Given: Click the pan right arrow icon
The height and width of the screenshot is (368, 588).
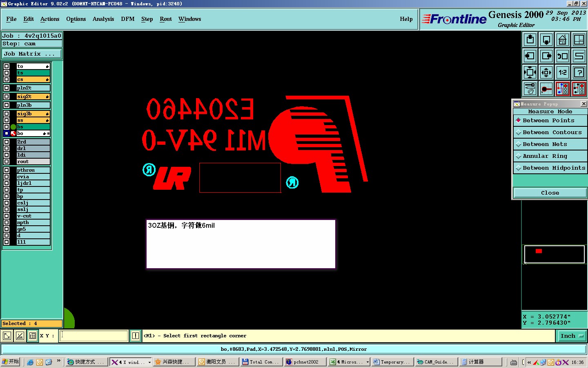Looking at the screenshot, I should click(x=546, y=56).
